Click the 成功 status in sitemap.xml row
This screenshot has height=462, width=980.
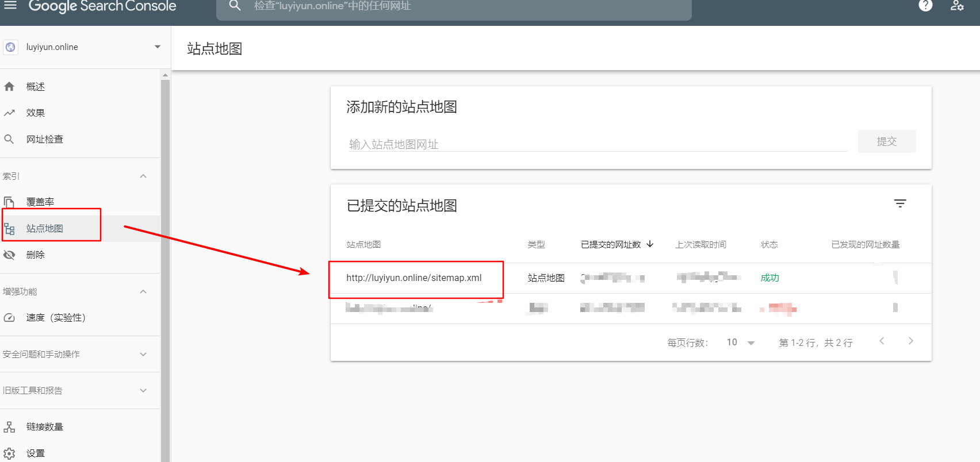coord(770,278)
